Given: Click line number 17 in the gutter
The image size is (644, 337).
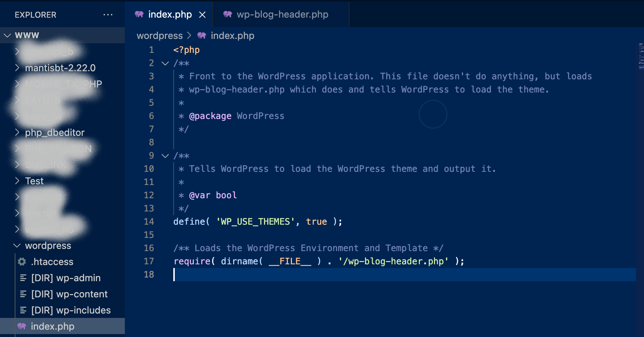Looking at the screenshot, I should (x=149, y=261).
